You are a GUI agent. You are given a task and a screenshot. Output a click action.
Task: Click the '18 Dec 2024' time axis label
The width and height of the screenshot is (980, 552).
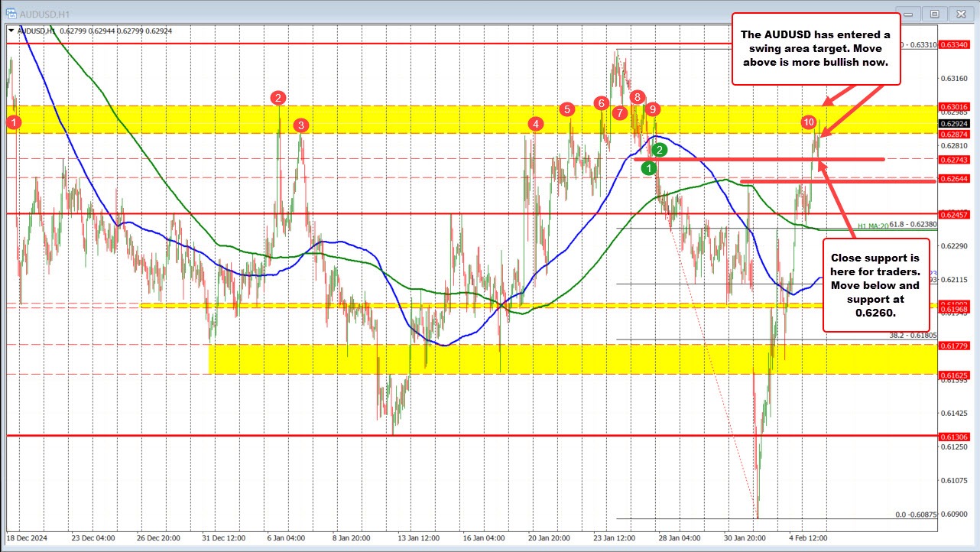coord(28,538)
